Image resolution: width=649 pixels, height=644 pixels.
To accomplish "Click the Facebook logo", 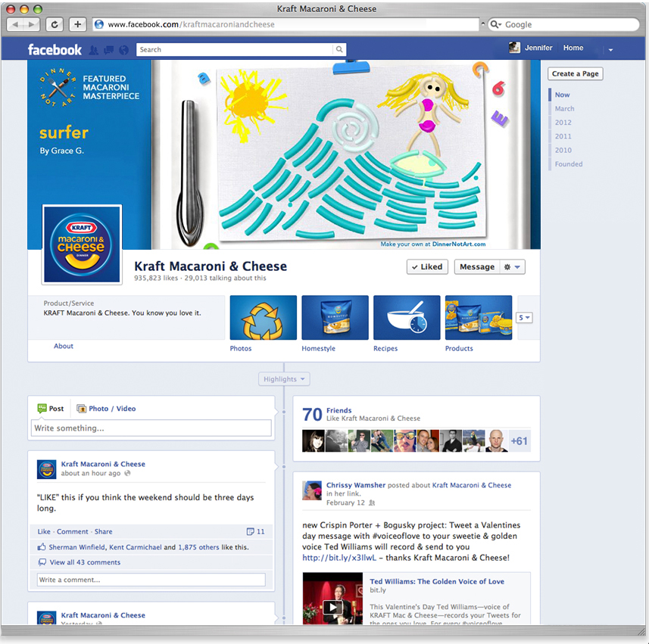I will click(x=55, y=50).
